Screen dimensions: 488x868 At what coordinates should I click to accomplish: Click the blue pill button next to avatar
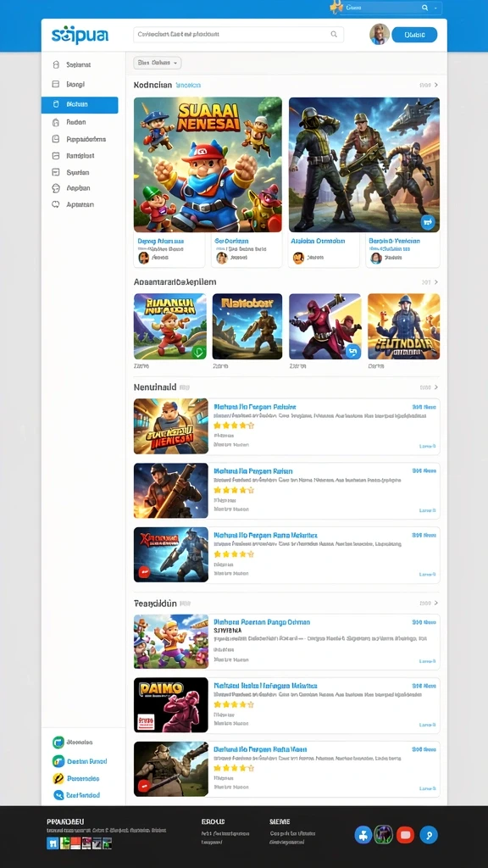pyautogui.click(x=414, y=34)
